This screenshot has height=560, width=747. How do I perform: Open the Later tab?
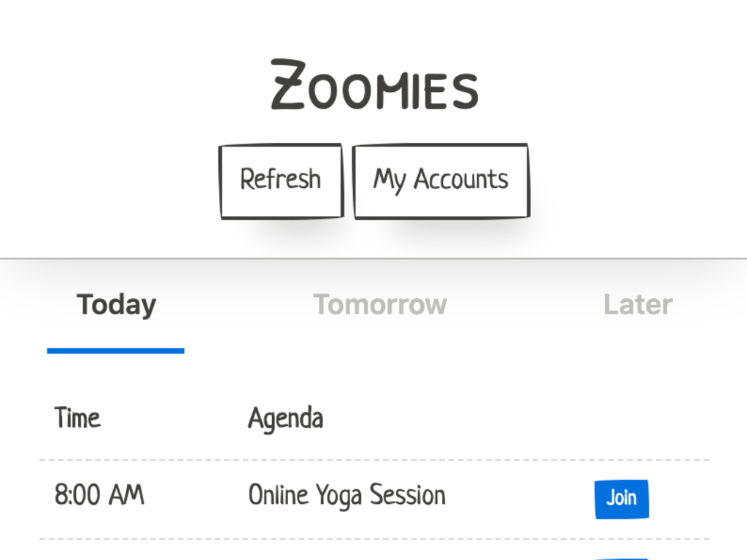(638, 305)
